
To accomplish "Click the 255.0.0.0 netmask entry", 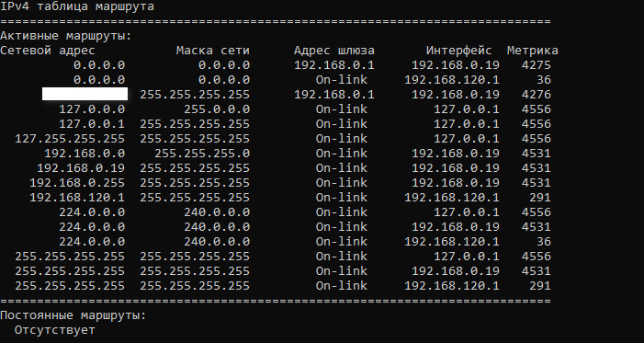I will click(217, 109).
